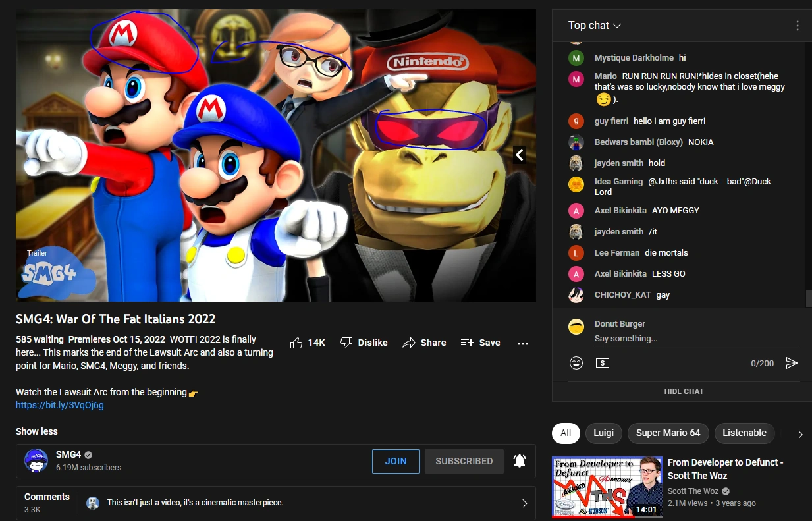The width and height of the screenshot is (812, 521).
Task: Like the video with the thumbs up
Action: coord(297,343)
